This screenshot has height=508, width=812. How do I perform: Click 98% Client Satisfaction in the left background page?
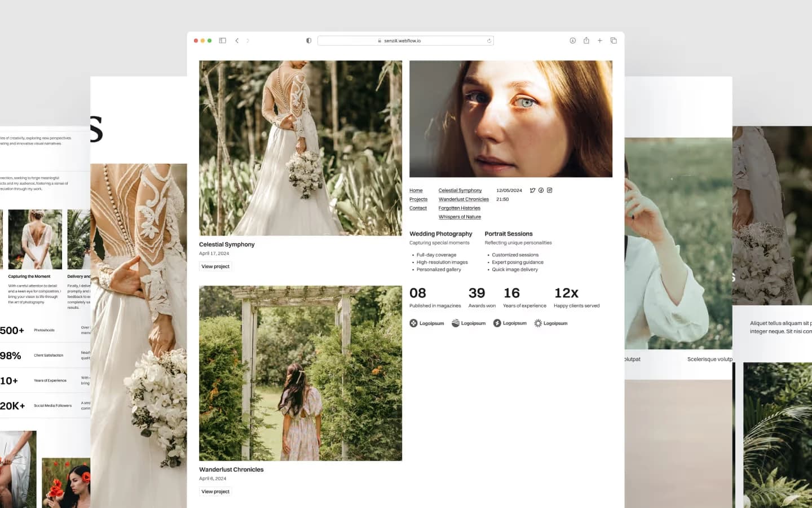coord(32,356)
